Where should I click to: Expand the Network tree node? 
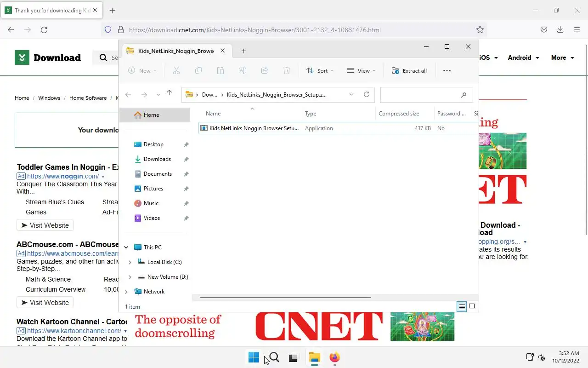pos(126,292)
